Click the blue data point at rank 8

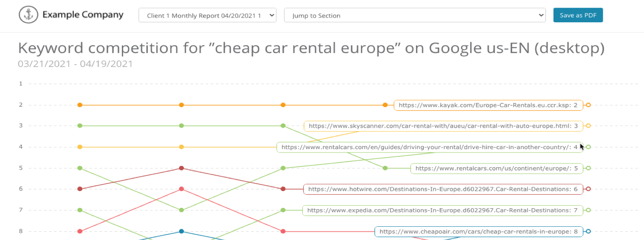point(182,231)
